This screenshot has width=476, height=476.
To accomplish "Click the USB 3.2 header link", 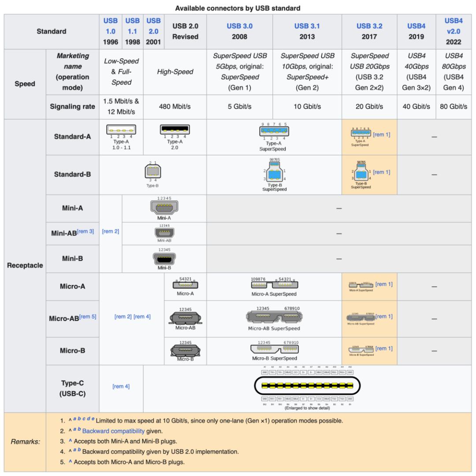I will [x=369, y=26].
